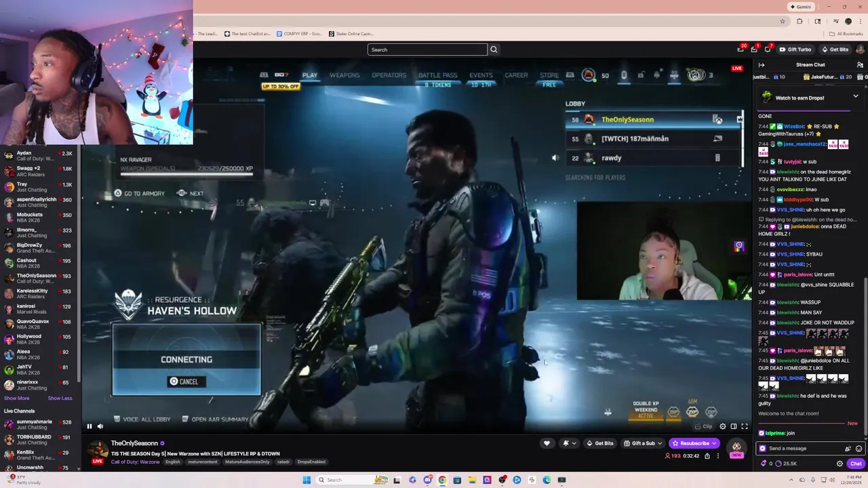The image size is (868, 488).
Task: Pause the stream video
Action: pos(89,426)
